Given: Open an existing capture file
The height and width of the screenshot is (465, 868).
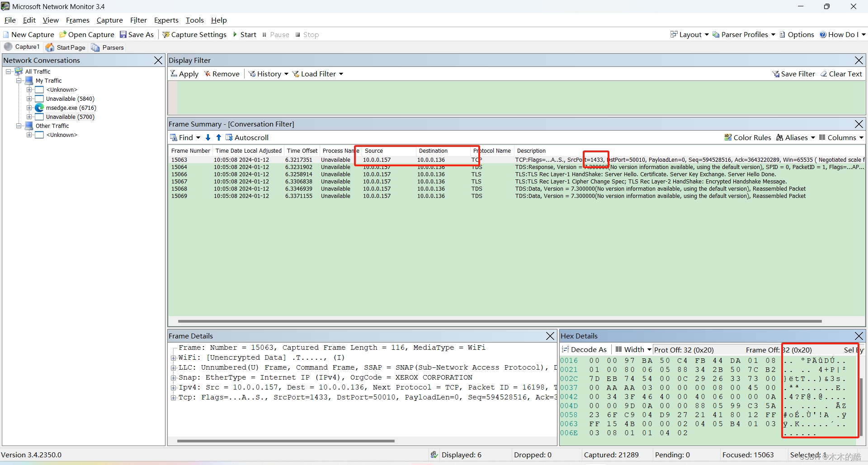Looking at the screenshot, I should pyautogui.click(x=86, y=34).
